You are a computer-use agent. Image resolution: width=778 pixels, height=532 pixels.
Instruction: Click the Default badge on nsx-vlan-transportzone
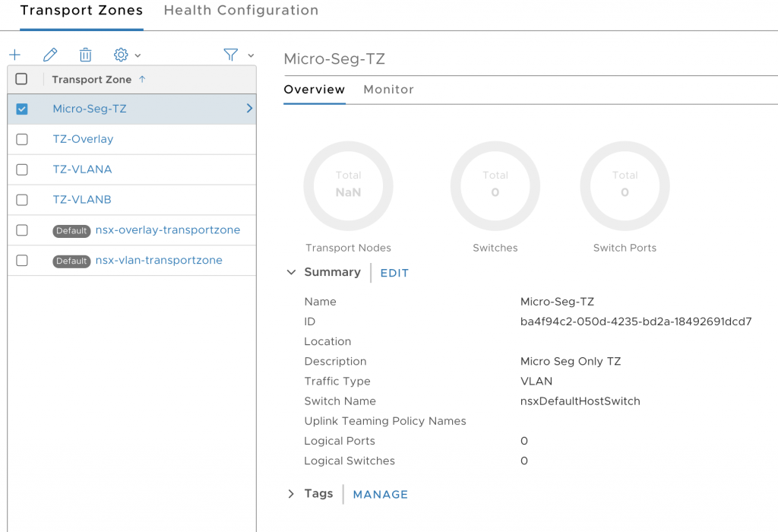pyautogui.click(x=71, y=261)
